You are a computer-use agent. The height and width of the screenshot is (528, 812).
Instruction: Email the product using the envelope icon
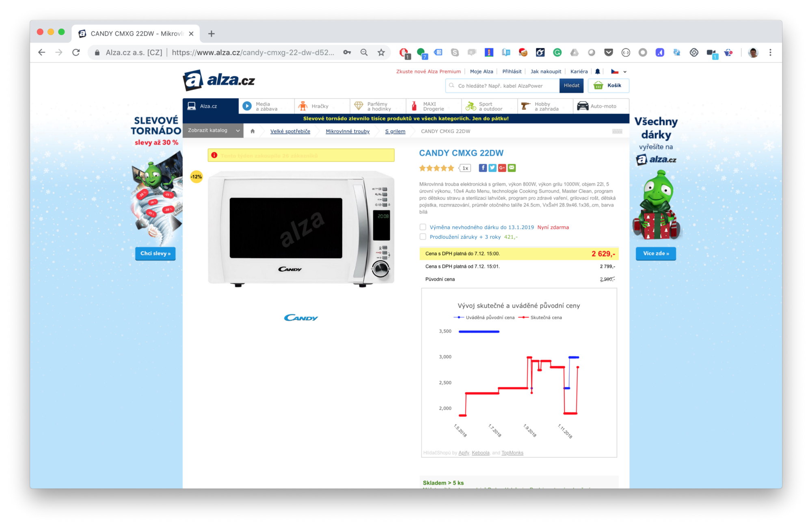coord(512,168)
